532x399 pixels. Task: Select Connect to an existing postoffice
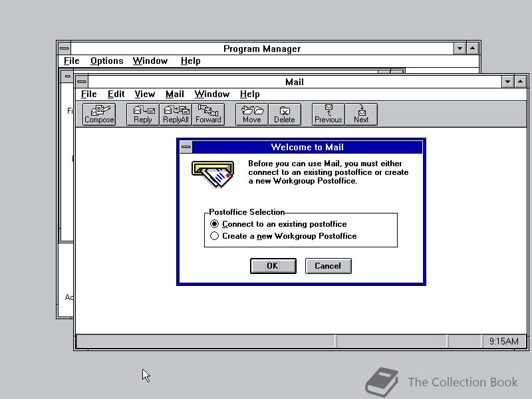(279, 224)
